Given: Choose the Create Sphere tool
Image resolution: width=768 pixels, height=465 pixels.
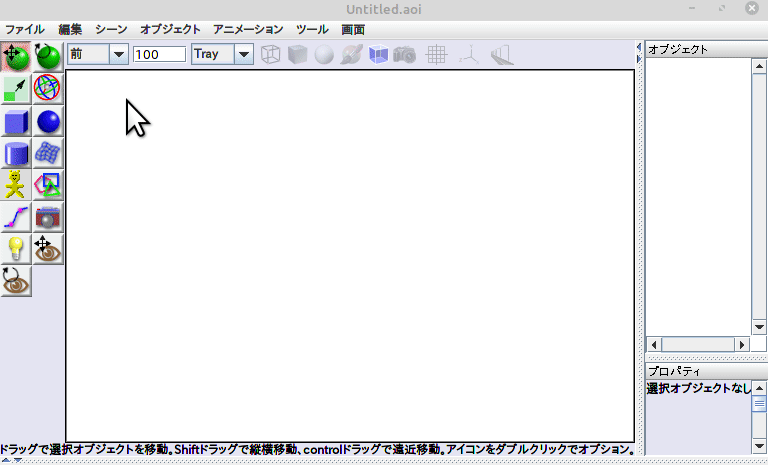Looking at the screenshot, I should 48,121.
